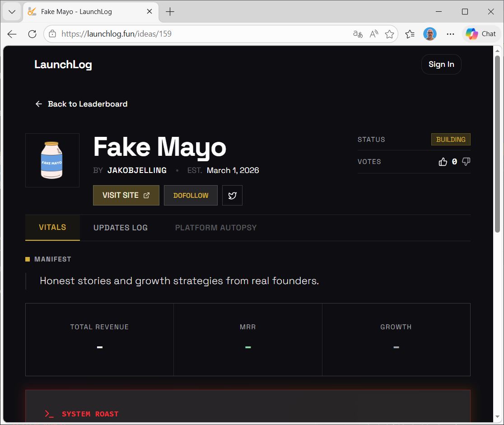Click the manifest description text
This screenshot has width=504, height=425.
(179, 280)
